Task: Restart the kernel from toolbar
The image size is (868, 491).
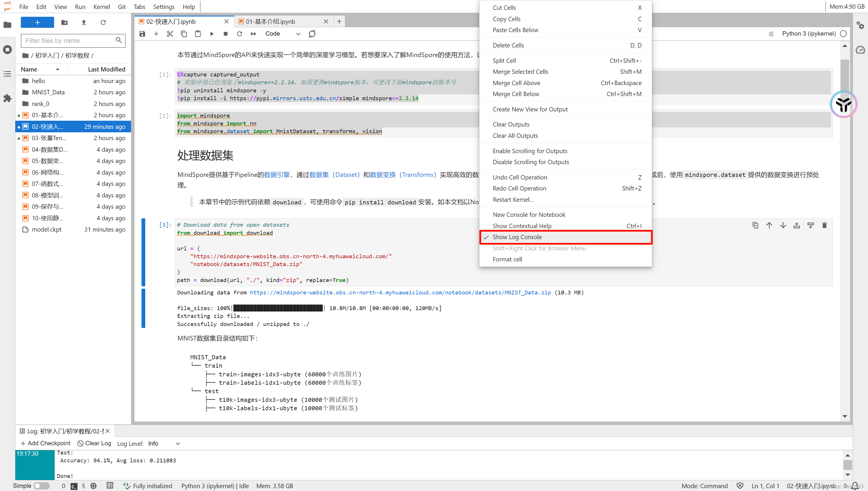Action: pos(239,34)
